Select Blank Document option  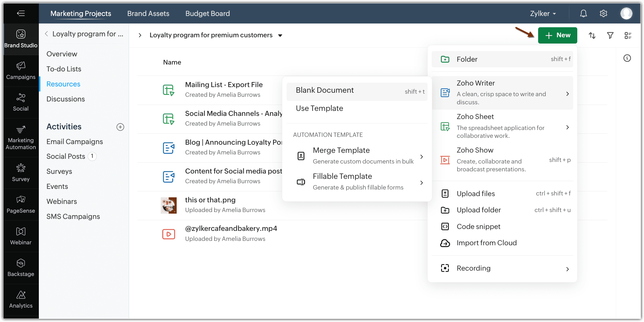click(357, 91)
